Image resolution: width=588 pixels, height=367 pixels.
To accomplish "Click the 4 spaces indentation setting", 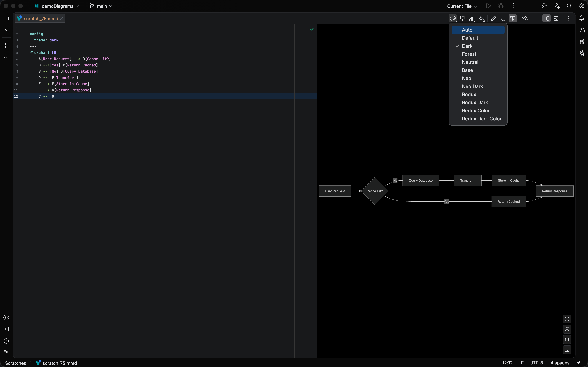I will tap(559, 363).
